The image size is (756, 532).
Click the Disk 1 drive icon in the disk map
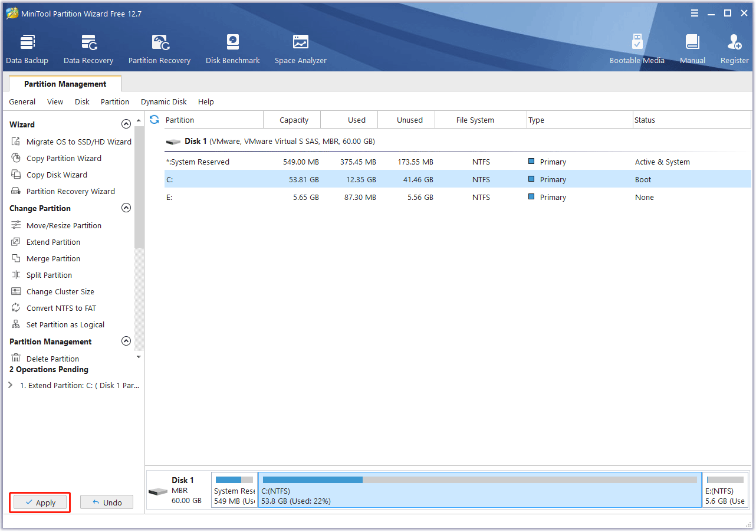click(x=158, y=492)
